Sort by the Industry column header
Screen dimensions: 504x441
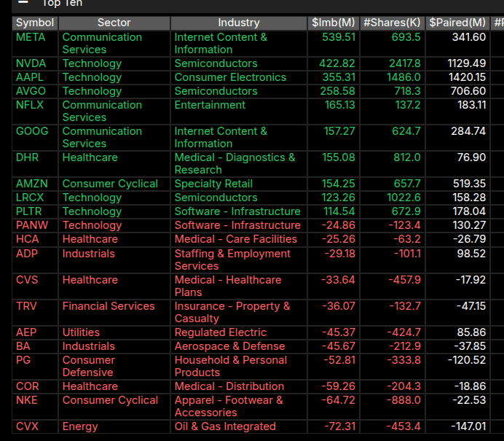pos(238,23)
